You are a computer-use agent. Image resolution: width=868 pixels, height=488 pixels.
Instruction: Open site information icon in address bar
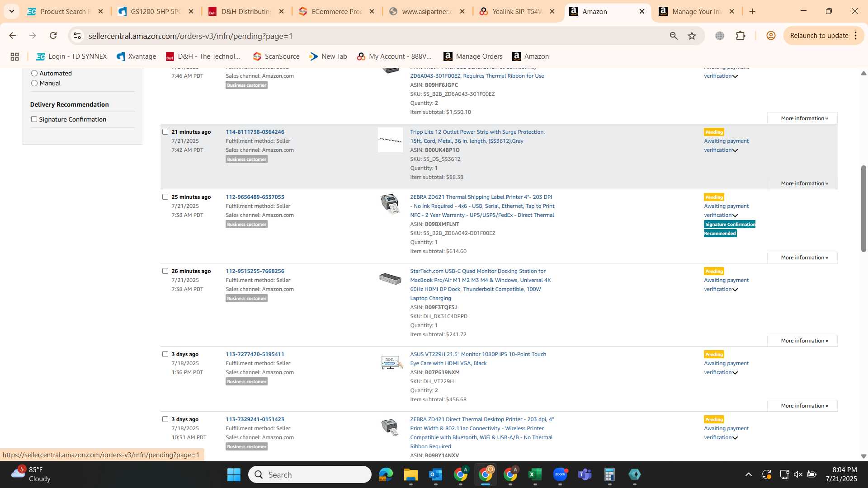pyautogui.click(x=77, y=36)
